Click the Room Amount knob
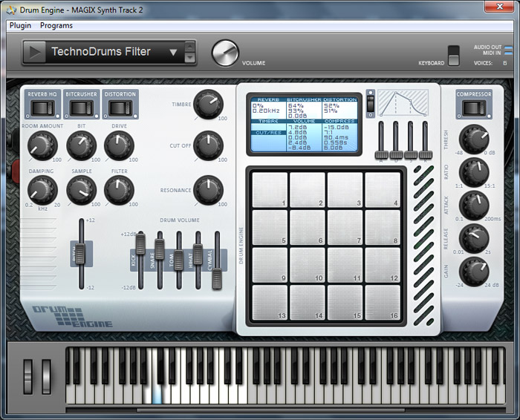The height and width of the screenshot is (420, 520). click(x=42, y=145)
